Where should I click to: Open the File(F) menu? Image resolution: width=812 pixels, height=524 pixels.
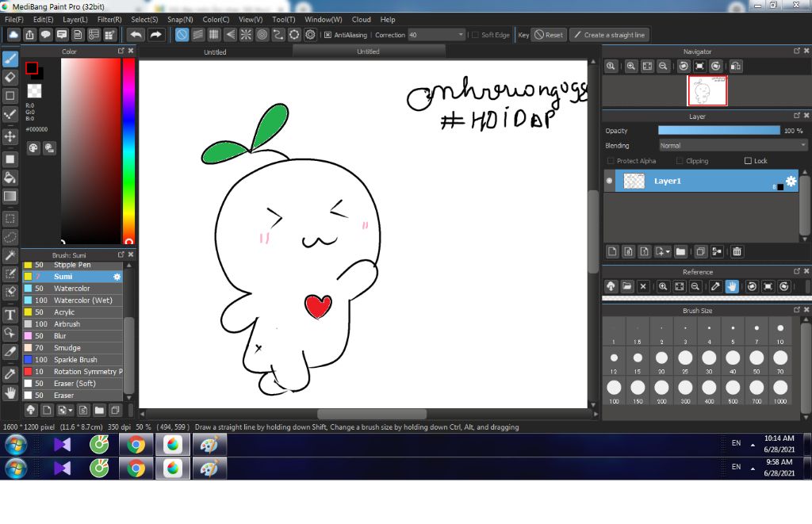point(14,20)
